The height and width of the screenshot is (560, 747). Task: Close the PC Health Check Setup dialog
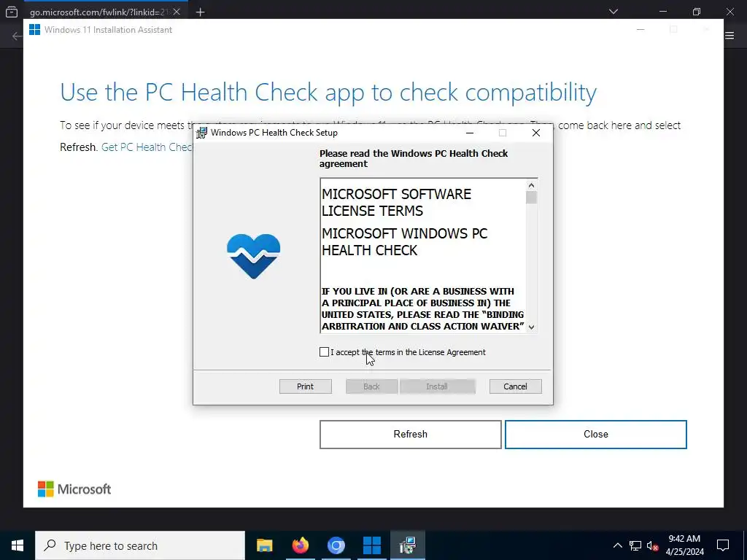click(536, 133)
